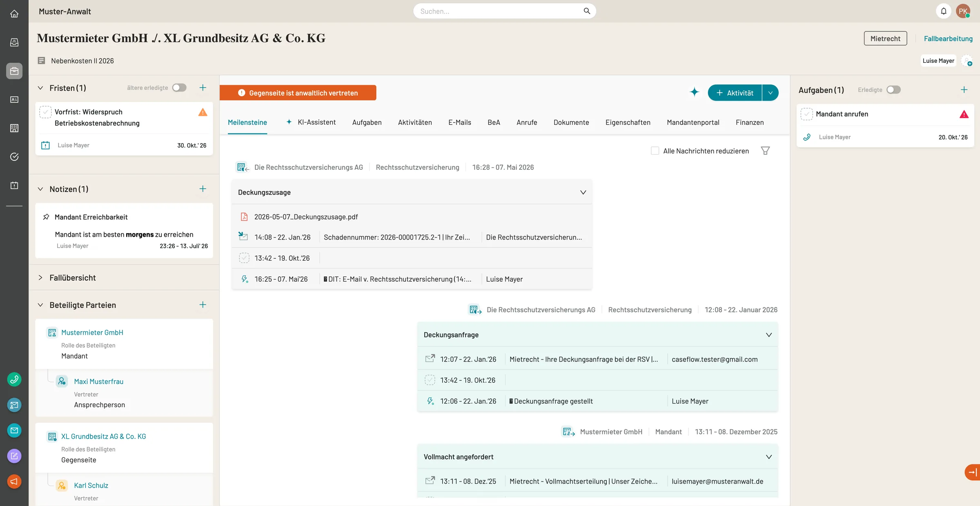980x506 pixels.
Task: Collapse the Beteiligte Parteien section
Action: tap(40, 305)
